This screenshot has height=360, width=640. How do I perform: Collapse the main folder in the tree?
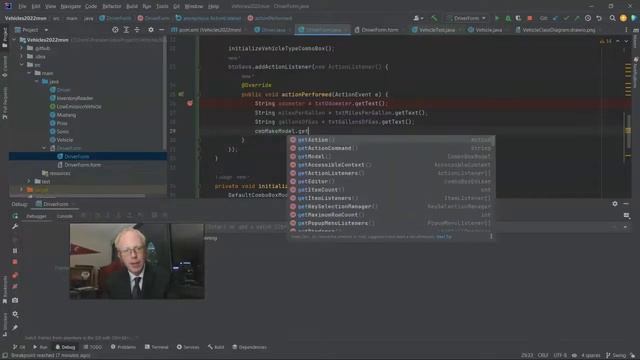[29, 73]
